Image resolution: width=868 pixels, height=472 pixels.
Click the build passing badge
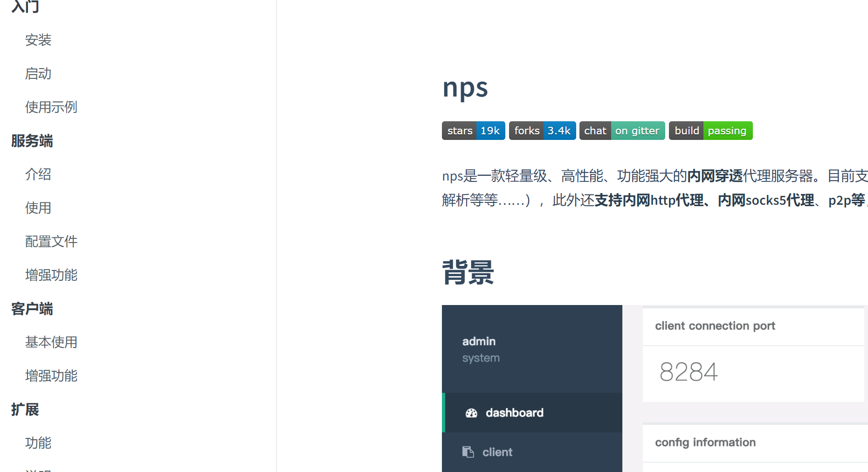point(710,131)
